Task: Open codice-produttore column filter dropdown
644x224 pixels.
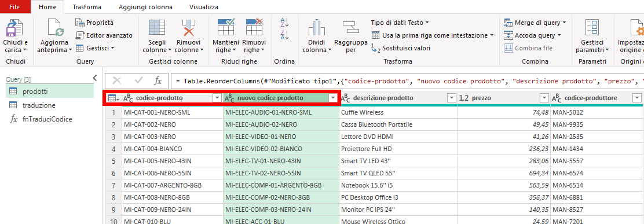Action: coord(637,98)
